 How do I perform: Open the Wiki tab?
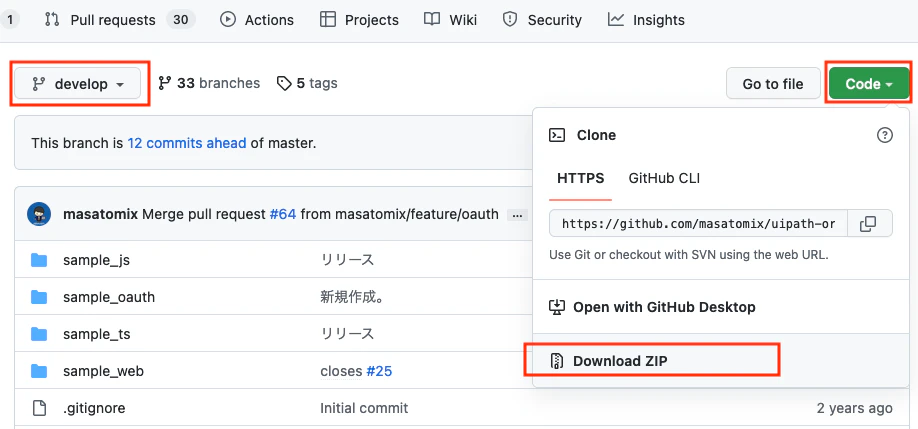[450, 20]
